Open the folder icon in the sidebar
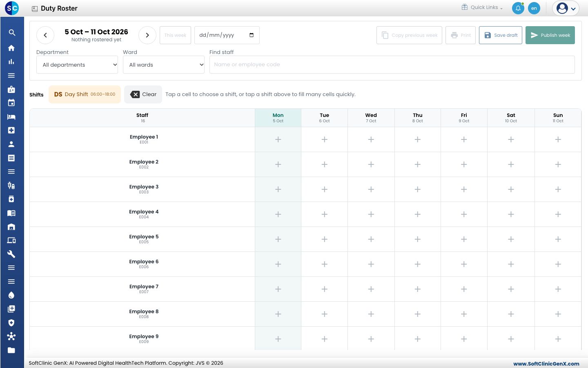 click(11, 350)
